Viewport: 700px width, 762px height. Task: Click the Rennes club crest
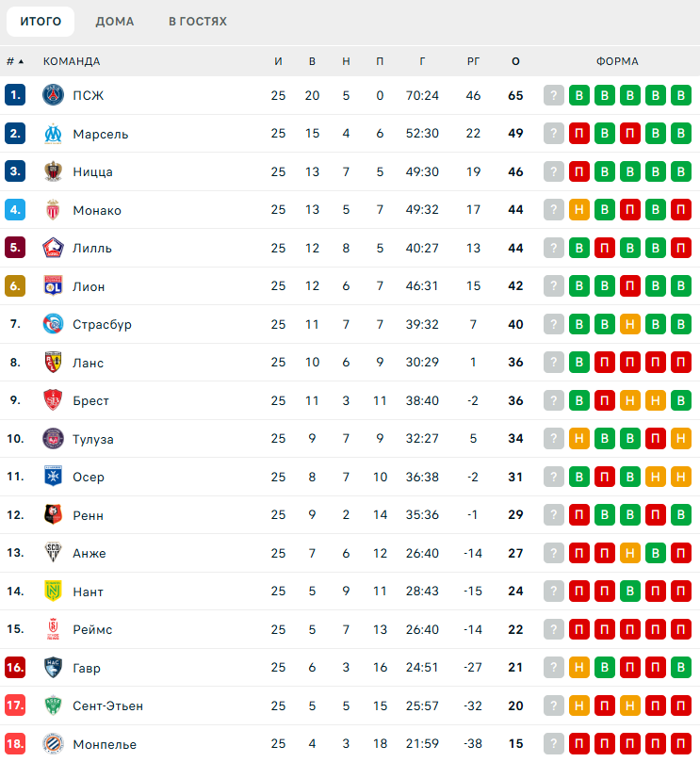[x=53, y=515]
